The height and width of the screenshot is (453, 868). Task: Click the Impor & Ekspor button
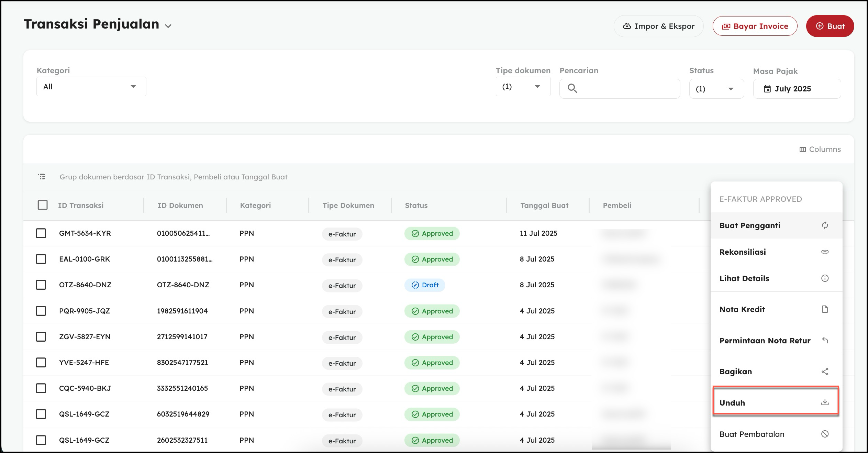(x=658, y=26)
